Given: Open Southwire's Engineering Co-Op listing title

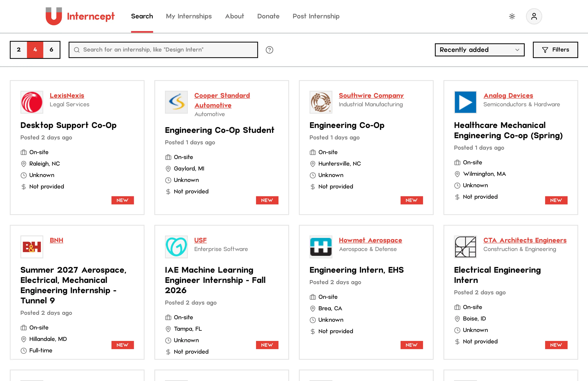Looking at the screenshot, I should coord(347,125).
